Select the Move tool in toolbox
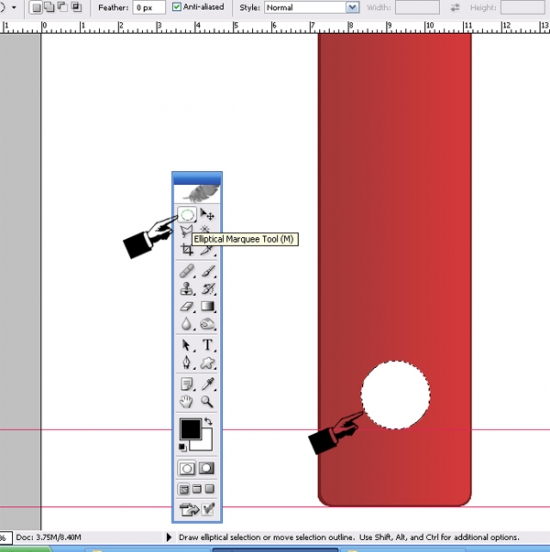This screenshot has height=552, width=550. click(x=207, y=214)
